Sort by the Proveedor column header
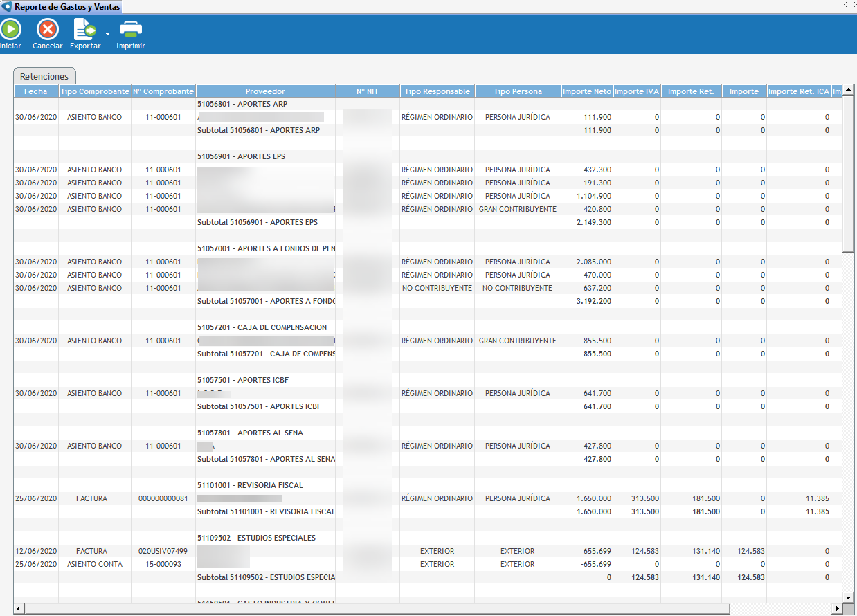The width and height of the screenshot is (857, 616). click(x=265, y=91)
